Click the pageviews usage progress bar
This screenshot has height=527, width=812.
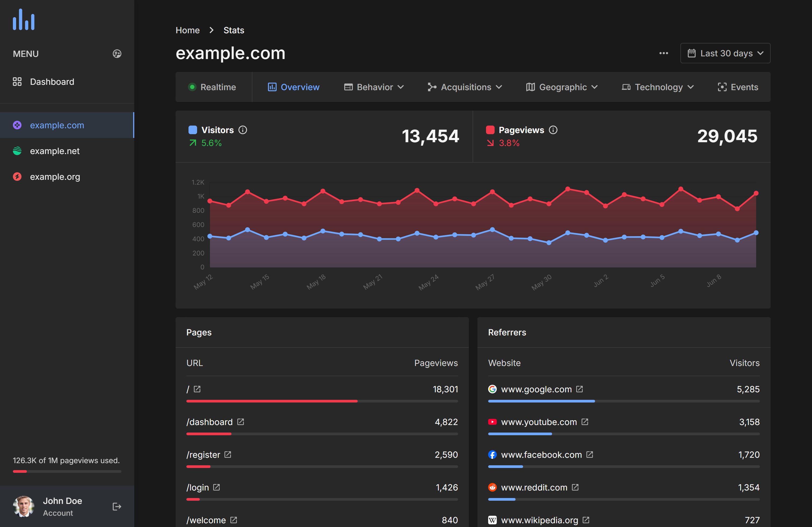coord(67,471)
